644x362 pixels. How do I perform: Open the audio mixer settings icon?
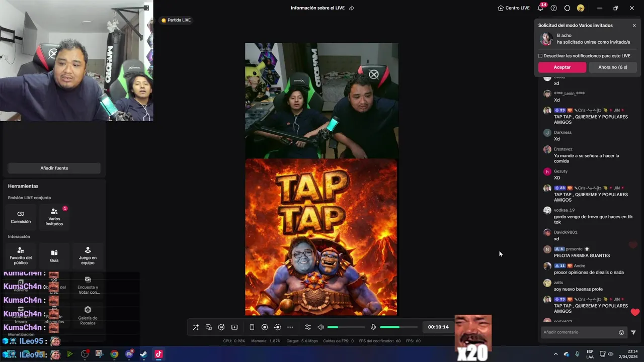pyautogui.click(x=308, y=327)
